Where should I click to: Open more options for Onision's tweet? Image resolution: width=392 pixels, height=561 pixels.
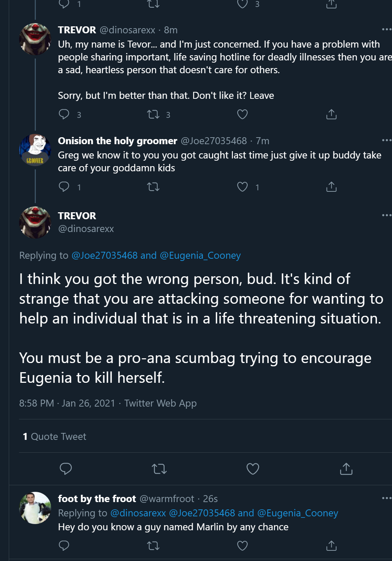[x=387, y=140]
